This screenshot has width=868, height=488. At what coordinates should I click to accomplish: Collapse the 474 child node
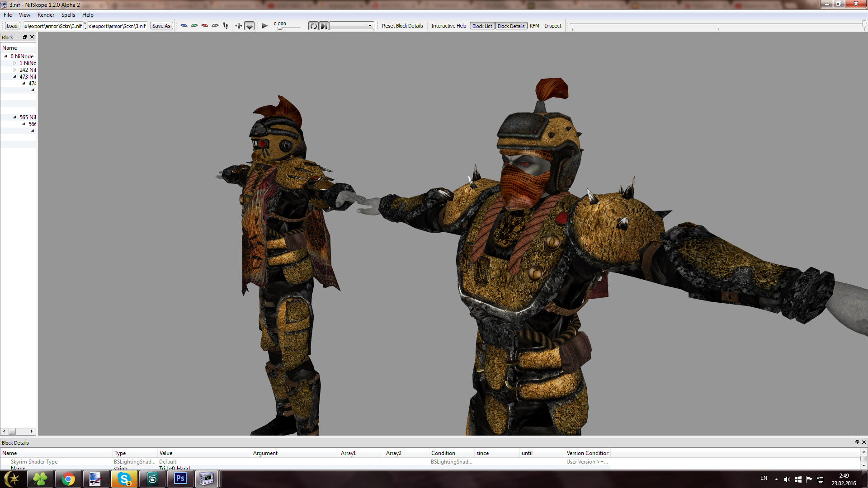coord(24,84)
